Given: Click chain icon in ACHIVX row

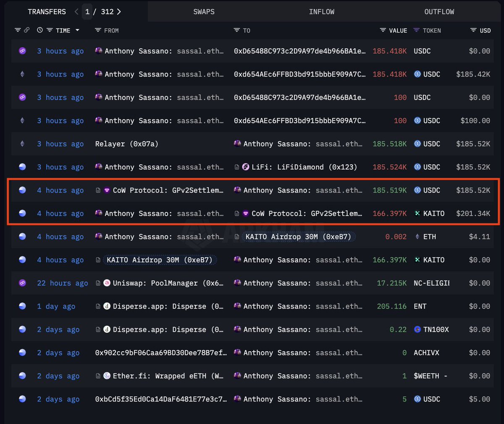Looking at the screenshot, I should 22,353.
